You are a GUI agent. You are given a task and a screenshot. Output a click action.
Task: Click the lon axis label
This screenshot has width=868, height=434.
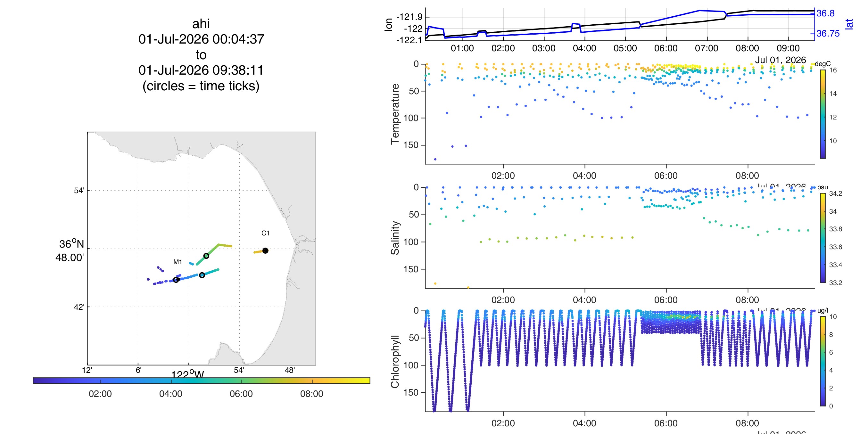coord(389,25)
